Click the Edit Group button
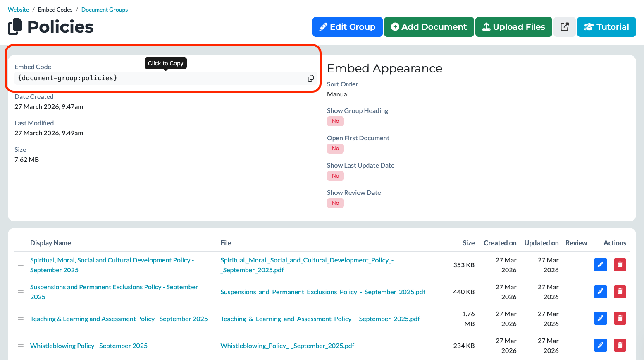The width and height of the screenshot is (644, 360). (347, 27)
